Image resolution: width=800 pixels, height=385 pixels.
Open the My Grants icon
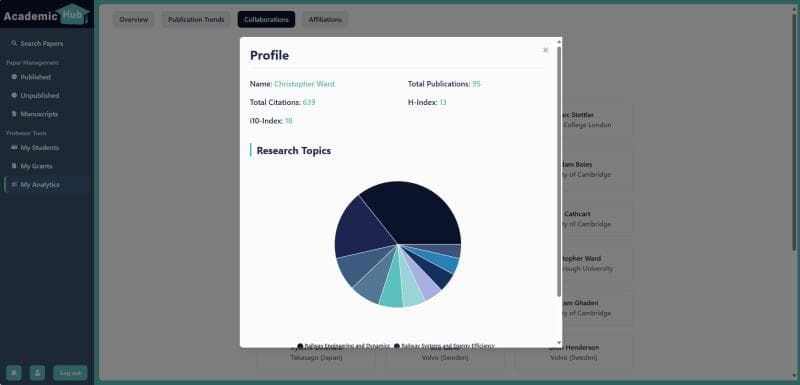pyautogui.click(x=14, y=166)
